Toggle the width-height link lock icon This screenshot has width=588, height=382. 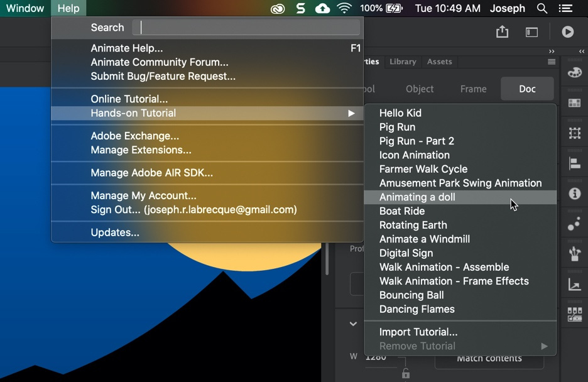coord(406,373)
